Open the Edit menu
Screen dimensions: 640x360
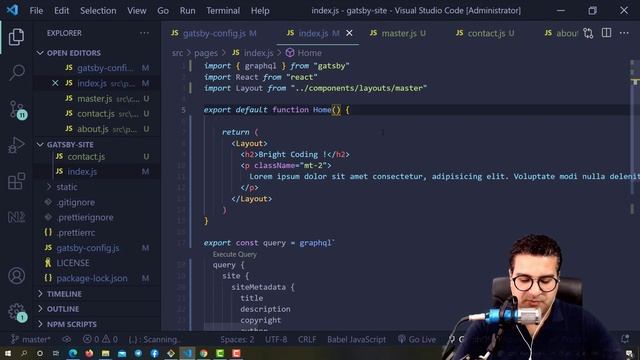click(62, 11)
